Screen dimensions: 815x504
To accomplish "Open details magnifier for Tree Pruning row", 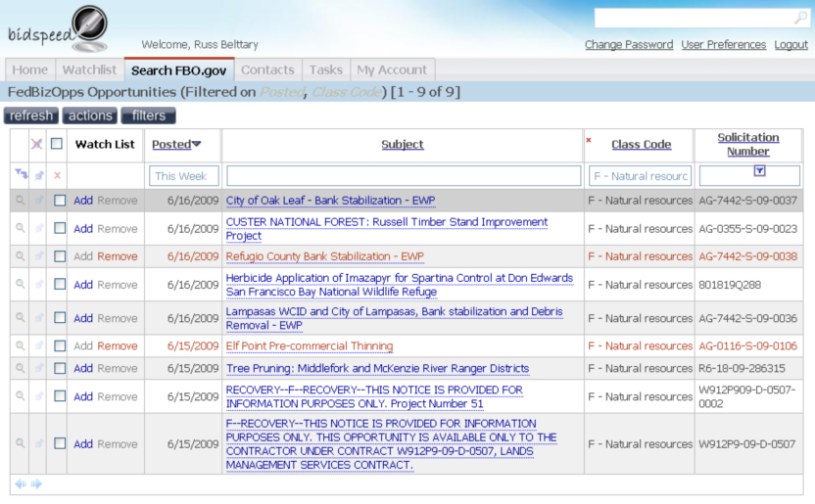I will tap(20, 368).
